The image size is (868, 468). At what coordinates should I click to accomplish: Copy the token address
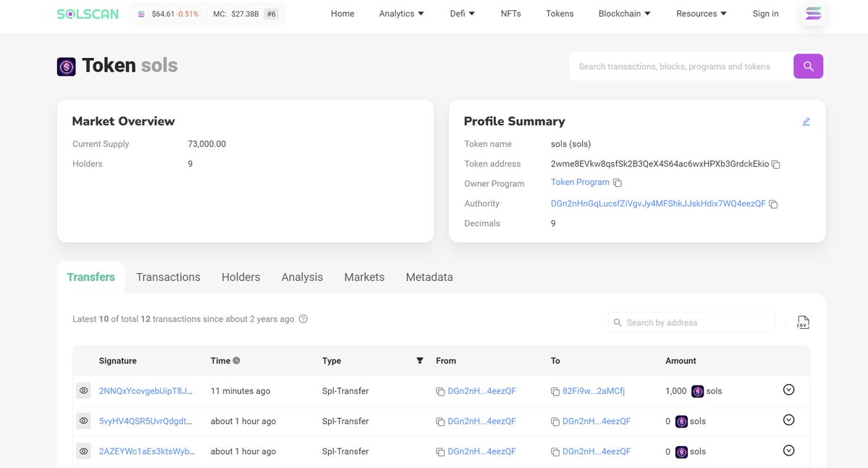point(776,164)
